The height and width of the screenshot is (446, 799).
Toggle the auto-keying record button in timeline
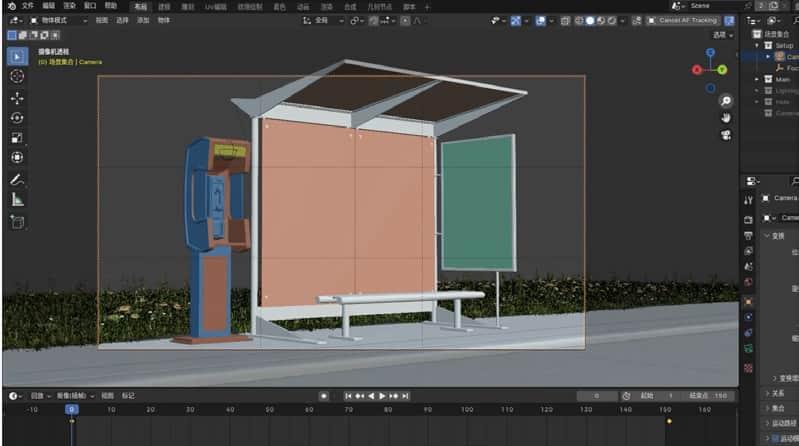pos(324,396)
